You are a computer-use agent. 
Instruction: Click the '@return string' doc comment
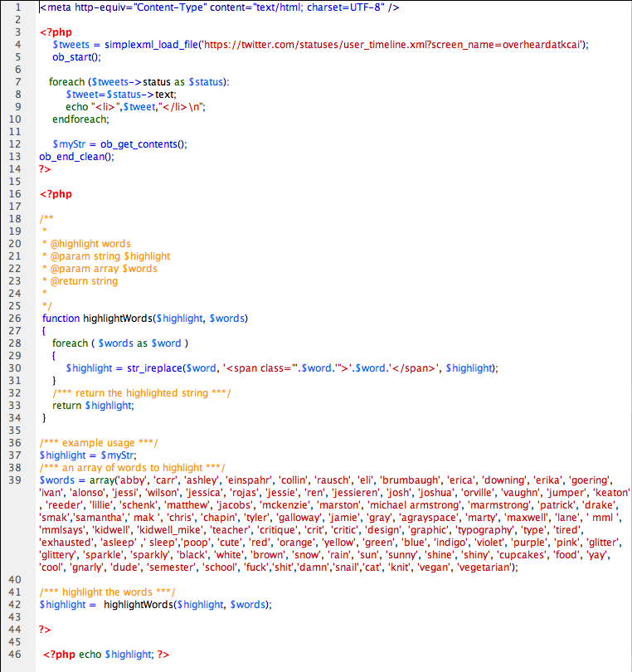pyautogui.click(x=84, y=281)
